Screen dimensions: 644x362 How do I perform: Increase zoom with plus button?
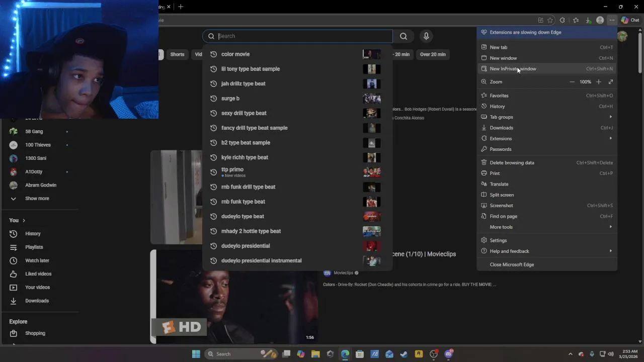point(599,82)
